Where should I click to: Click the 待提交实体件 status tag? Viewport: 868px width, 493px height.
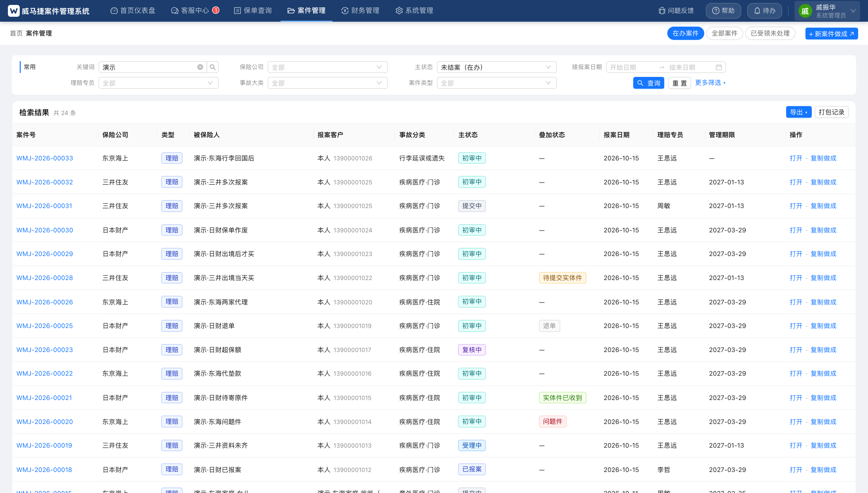coord(562,278)
